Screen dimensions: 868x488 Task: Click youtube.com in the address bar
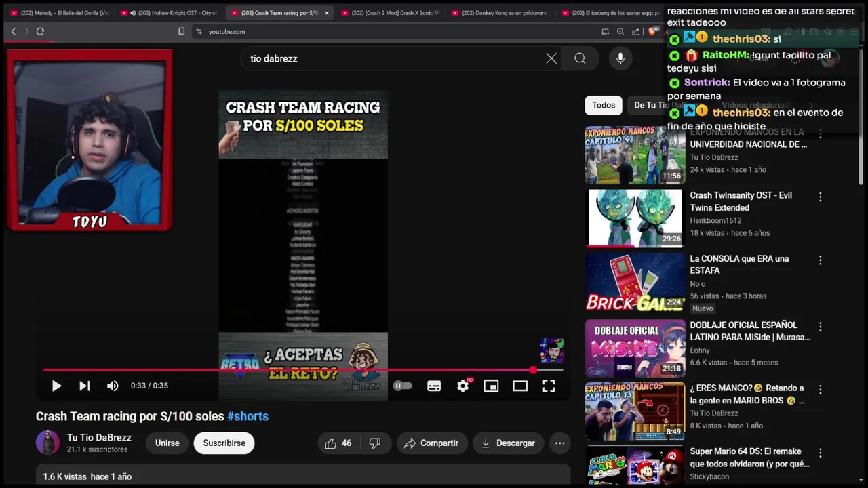click(x=226, y=31)
